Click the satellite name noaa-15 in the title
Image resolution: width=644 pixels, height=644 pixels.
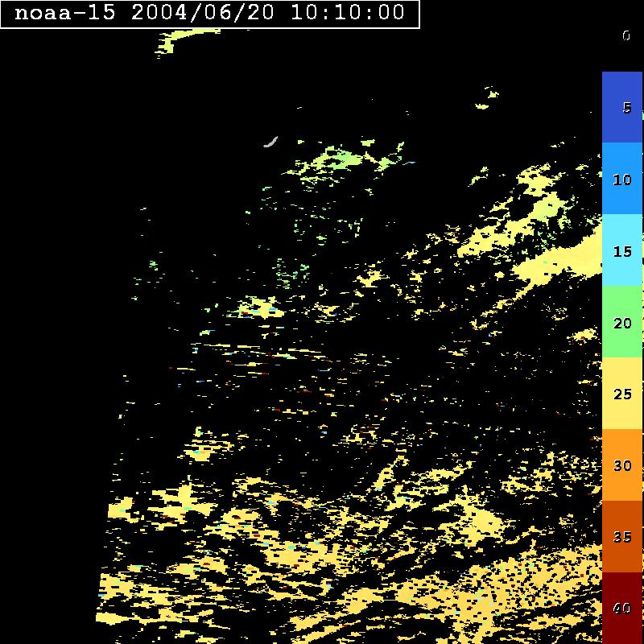click(66, 13)
